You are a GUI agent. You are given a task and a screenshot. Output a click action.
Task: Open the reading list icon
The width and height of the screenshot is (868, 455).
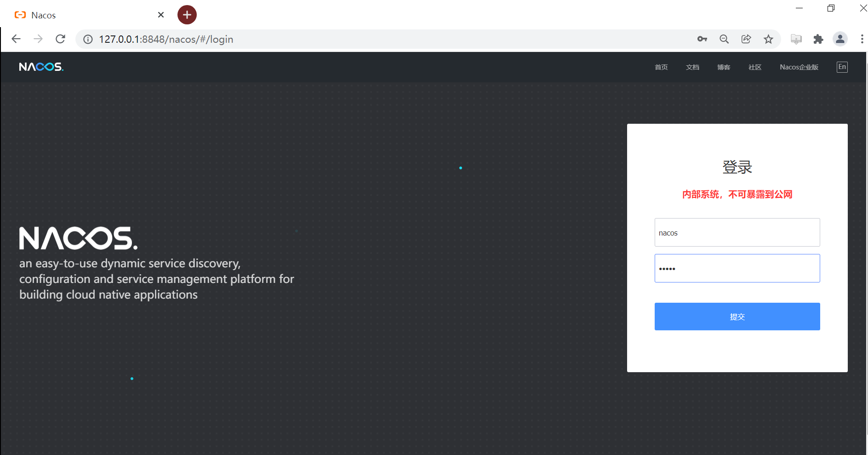click(x=796, y=39)
